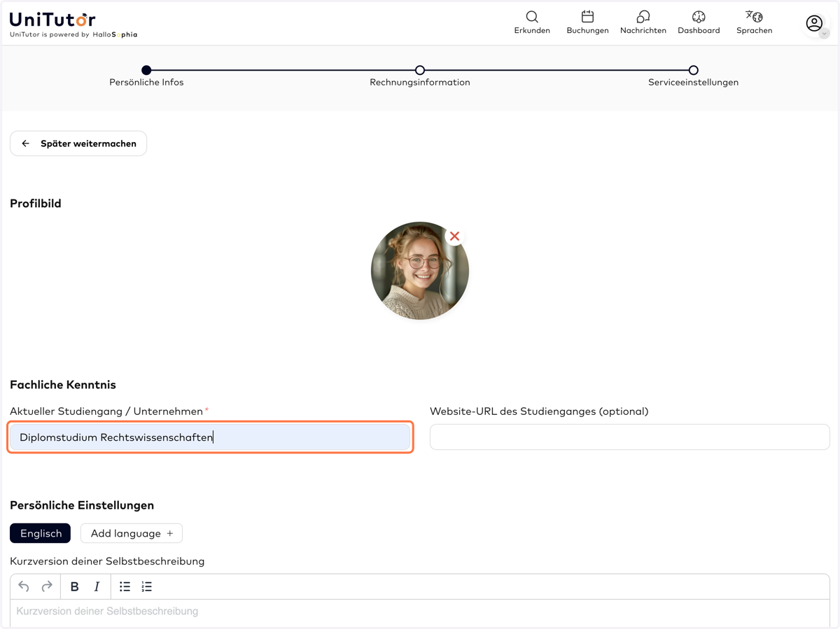Click Sprachen menu label
The width and height of the screenshot is (840, 629).
click(x=754, y=31)
